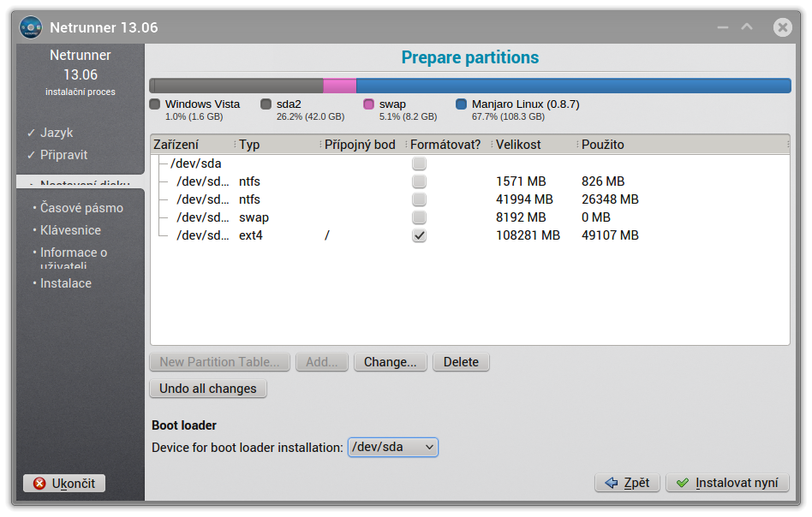
Task: Select the 41994 MB ntfs partition row
Action: click(469, 199)
